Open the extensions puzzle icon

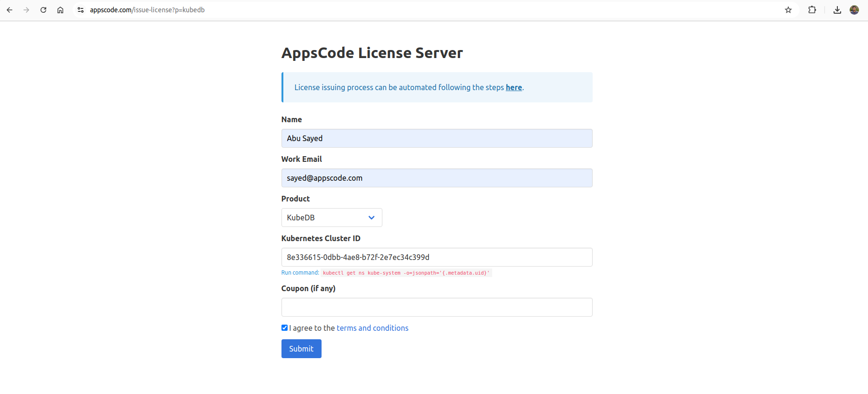coord(812,10)
